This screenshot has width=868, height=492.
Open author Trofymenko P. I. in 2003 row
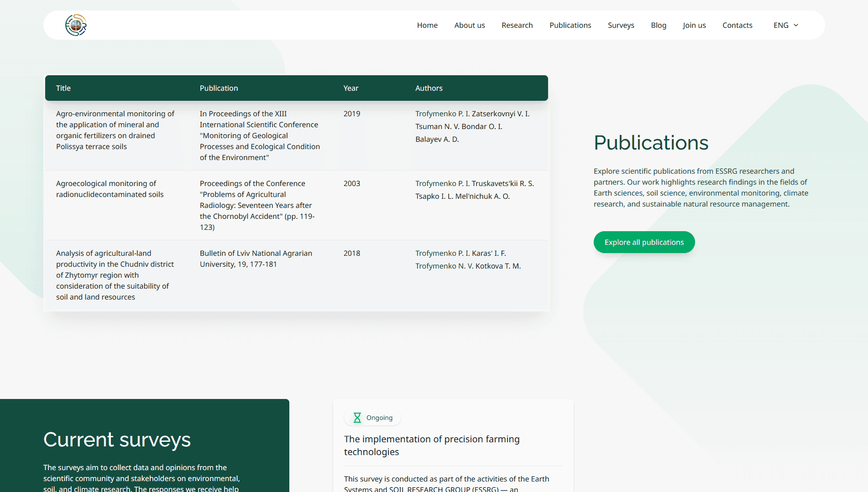coord(443,183)
